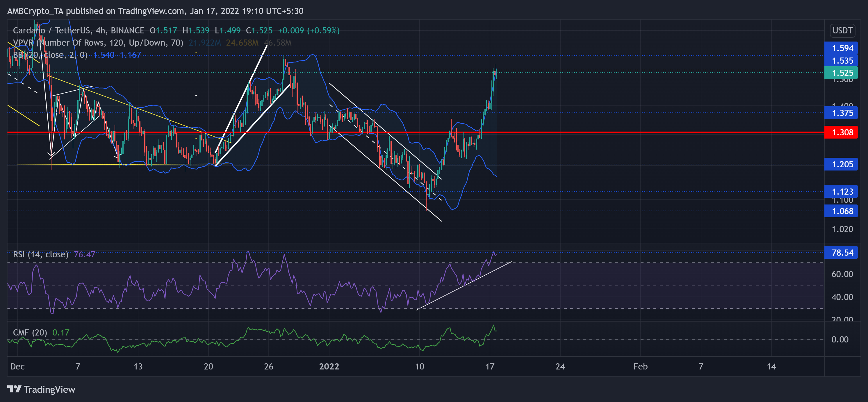
Task: Click the 17 date axis label
Action: pos(490,366)
